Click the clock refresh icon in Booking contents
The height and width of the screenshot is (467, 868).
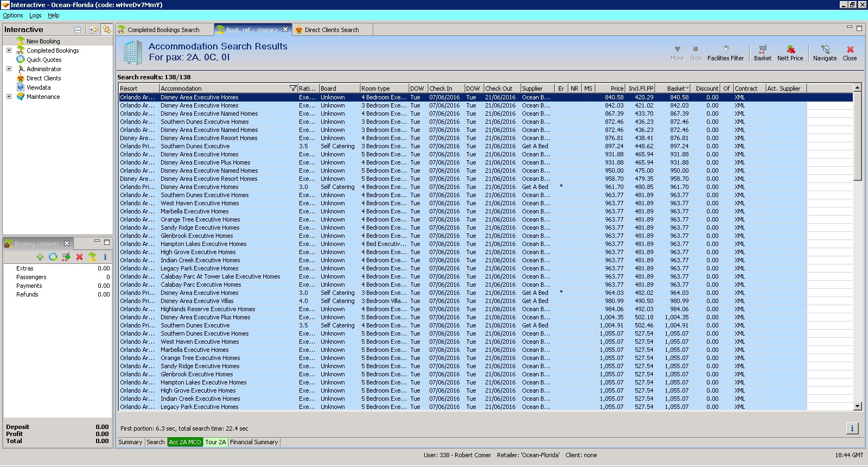pyautogui.click(x=53, y=257)
